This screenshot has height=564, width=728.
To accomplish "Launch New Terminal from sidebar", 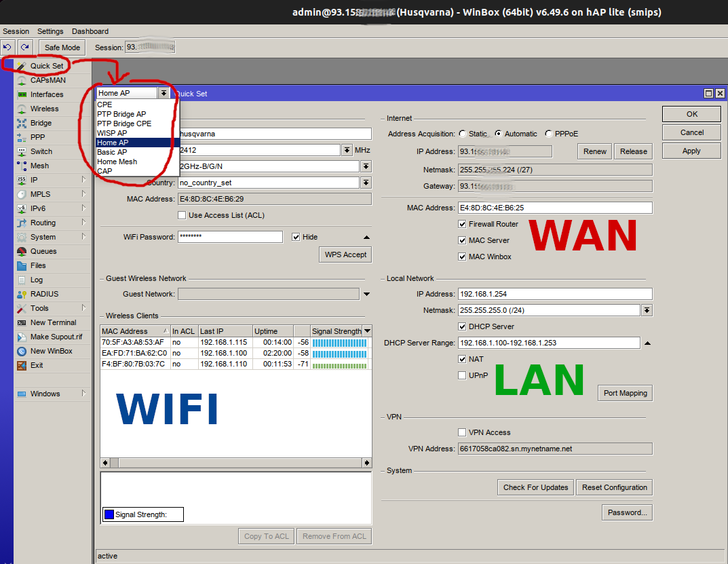I will 53,322.
